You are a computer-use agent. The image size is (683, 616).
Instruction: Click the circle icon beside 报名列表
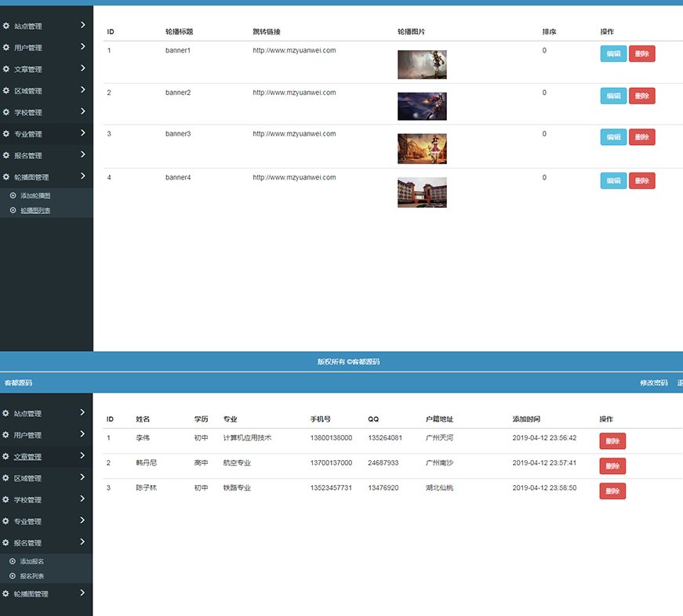(x=13, y=576)
